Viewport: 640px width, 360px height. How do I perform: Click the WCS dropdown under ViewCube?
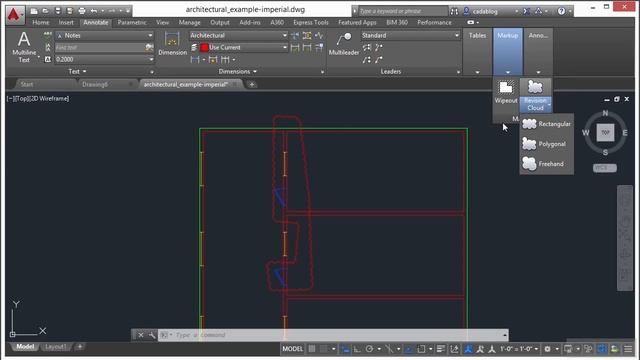[604, 168]
